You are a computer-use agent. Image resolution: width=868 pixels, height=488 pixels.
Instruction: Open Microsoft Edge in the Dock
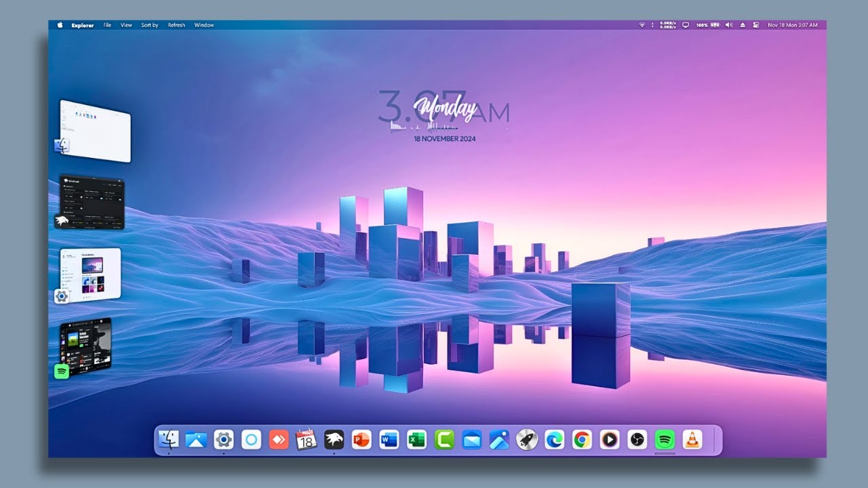click(x=554, y=440)
